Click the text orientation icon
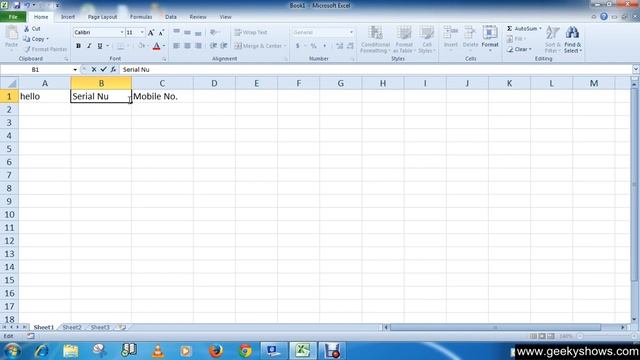 214,32
